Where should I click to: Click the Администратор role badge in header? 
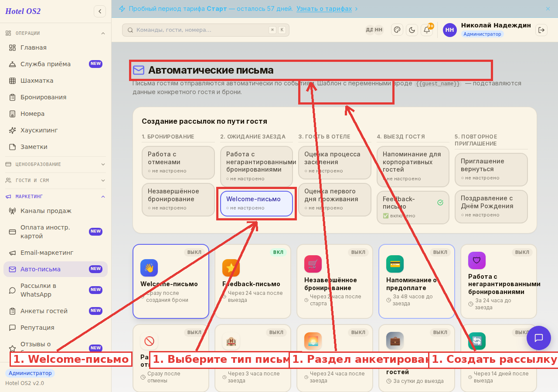(482, 34)
